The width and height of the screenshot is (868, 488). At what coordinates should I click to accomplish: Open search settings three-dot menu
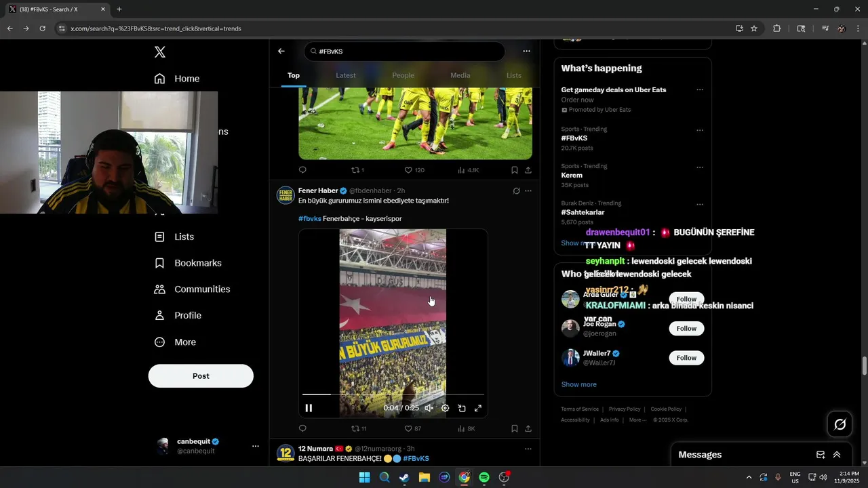click(526, 52)
